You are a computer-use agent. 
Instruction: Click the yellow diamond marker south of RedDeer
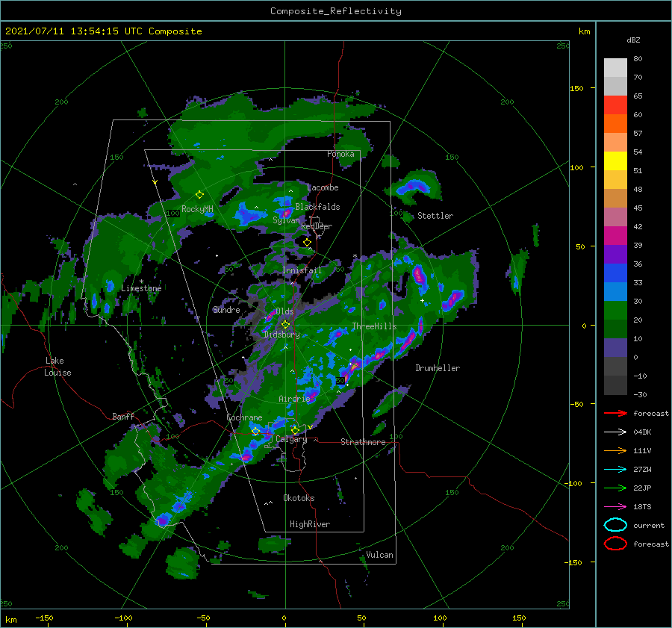click(x=307, y=243)
